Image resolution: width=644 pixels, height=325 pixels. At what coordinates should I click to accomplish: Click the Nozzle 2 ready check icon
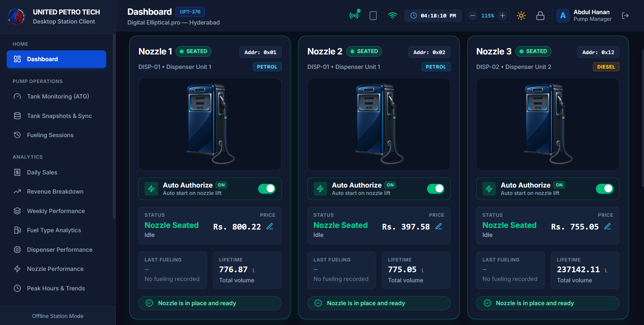(x=318, y=303)
